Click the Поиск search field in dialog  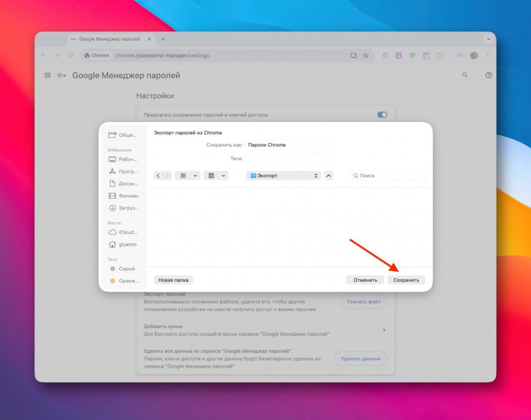[388, 176]
